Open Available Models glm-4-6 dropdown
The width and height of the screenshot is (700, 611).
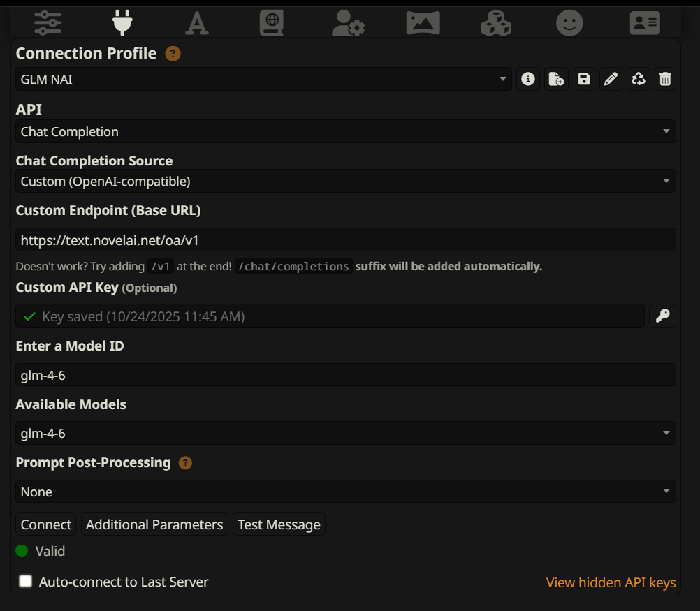[346, 433]
